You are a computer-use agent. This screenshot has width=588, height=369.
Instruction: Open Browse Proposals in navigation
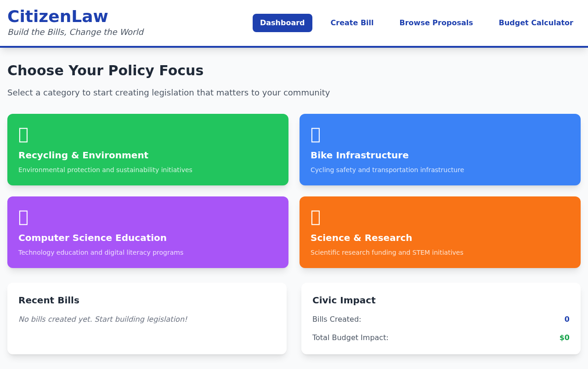click(436, 23)
